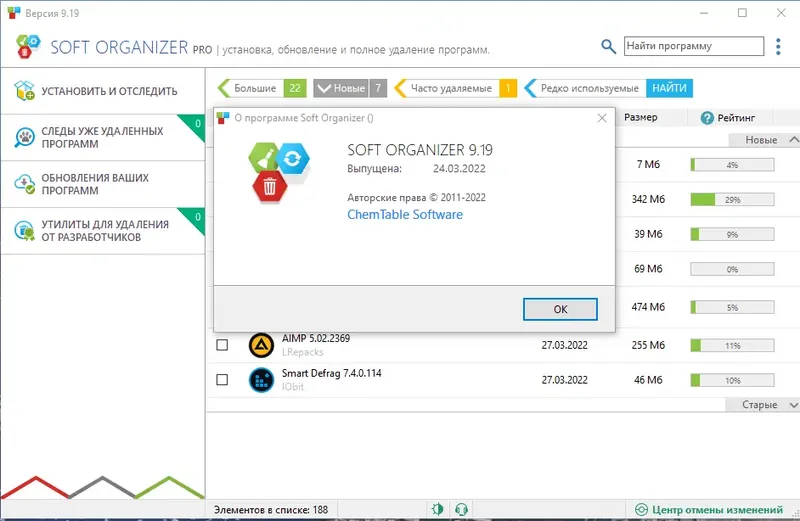This screenshot has width=800, height=521.
Task: Click the blue НАЙТИ button
Action: (x=669, y=88)
